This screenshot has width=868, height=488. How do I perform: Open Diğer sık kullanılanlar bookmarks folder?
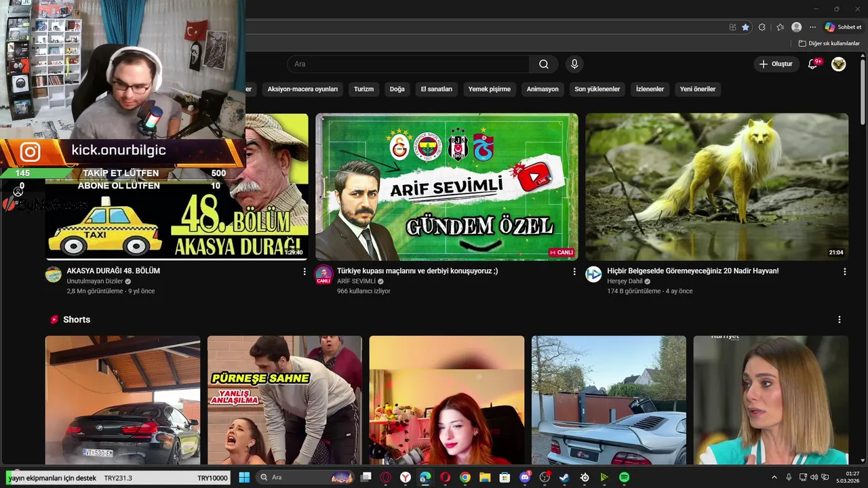(x=829, y=43)
